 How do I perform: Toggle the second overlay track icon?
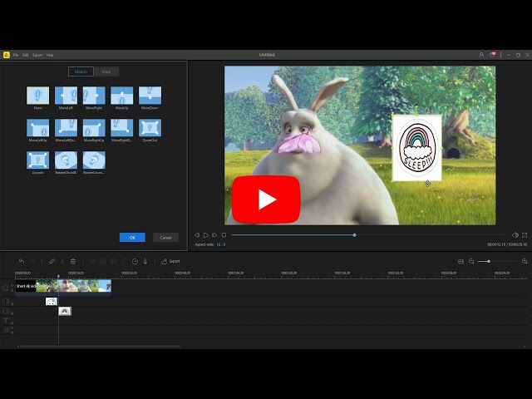tap(6, 311)
